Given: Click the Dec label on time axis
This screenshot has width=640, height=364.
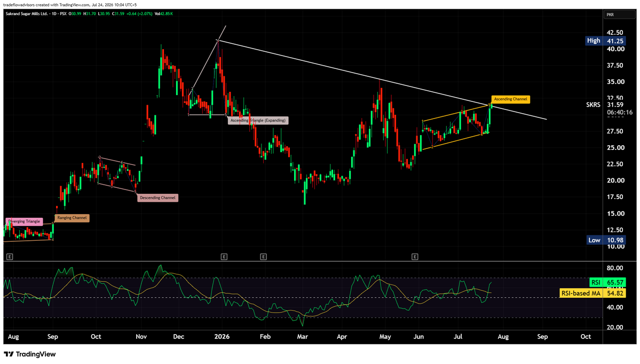Looking at the screenshot, I should 179,337.
